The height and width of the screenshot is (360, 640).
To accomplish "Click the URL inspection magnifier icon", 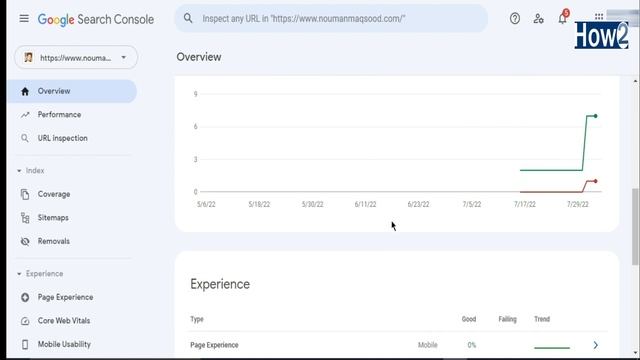I will pyautogui.click(x=25, y=138).
